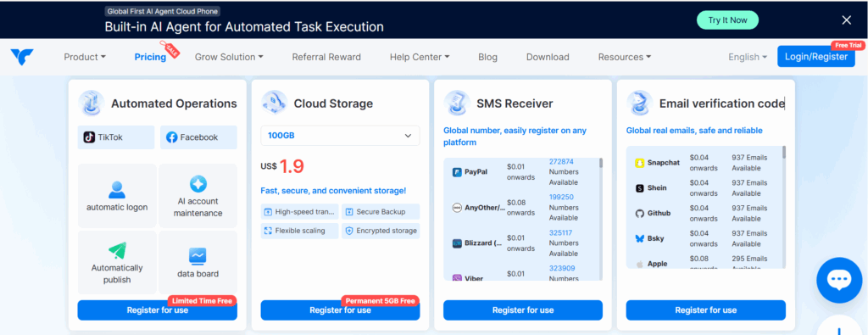Screen dimensions: 868x335
Task: Open the live chat bubble
Action: click(x=839, y=280)
